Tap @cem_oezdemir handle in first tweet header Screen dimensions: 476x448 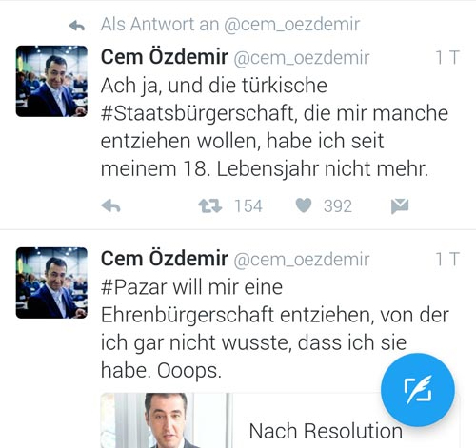pyautogui.click(x=302, y=58)
